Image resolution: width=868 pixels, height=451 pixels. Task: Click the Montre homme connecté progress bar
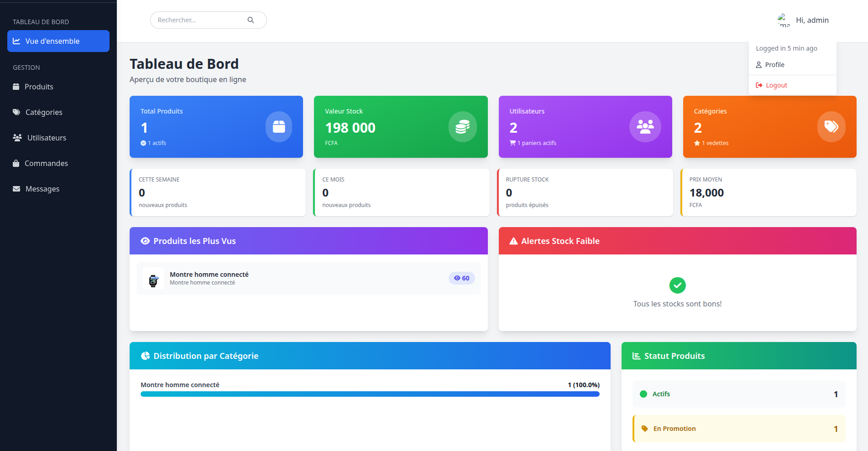coord(370,394)
